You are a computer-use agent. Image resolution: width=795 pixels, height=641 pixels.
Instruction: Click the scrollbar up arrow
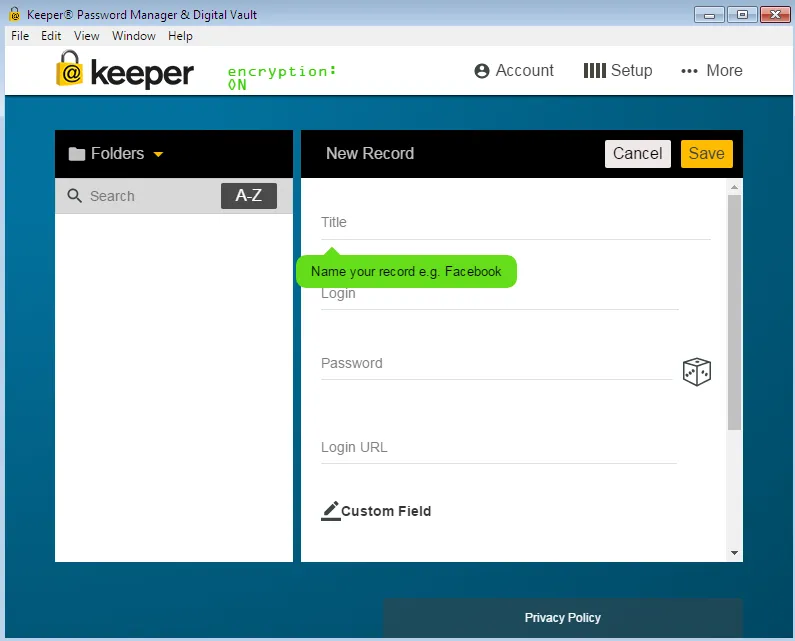[x=734, y=187]
